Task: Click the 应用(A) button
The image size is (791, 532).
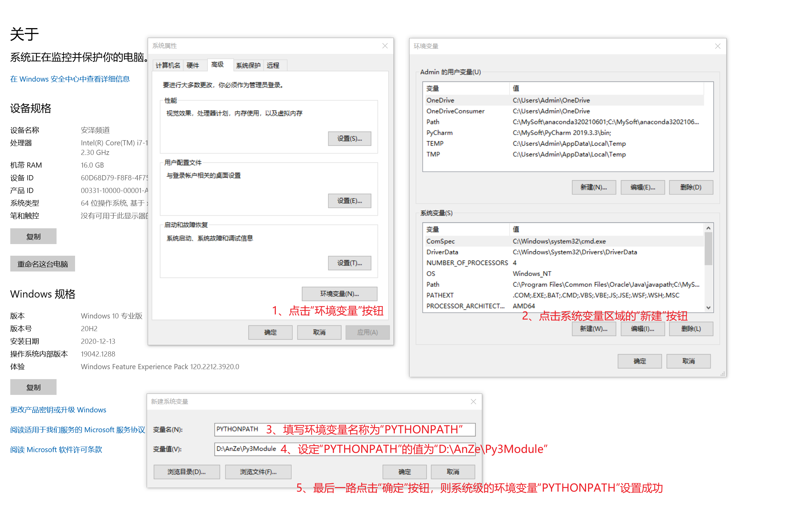Action: [x=368, y=332]
